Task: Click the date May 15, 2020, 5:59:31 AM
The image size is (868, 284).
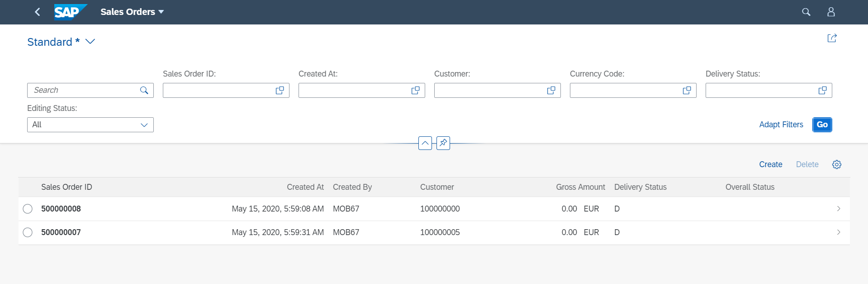Action: tap(278, 232)
